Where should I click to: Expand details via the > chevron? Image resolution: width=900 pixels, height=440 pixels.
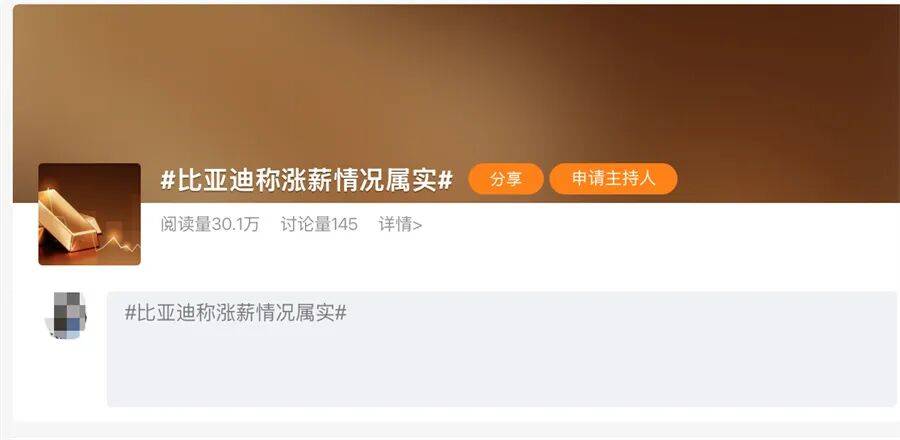[x=417, y=225]
